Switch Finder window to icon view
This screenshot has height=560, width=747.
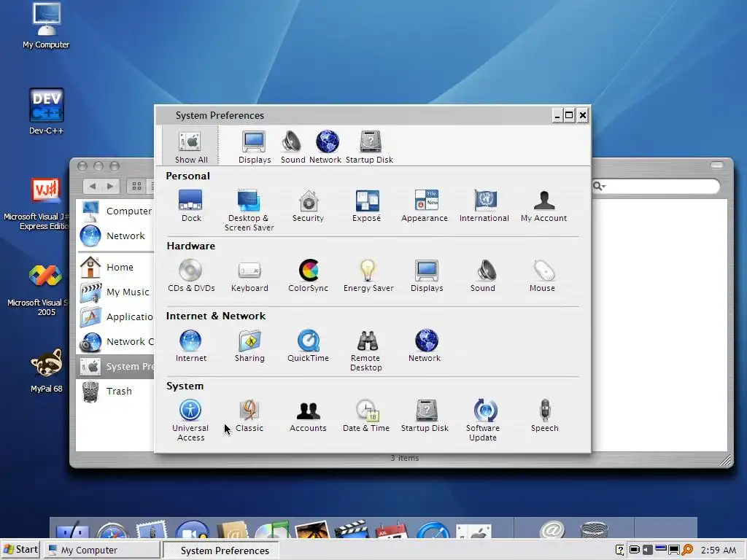pyautogui.click(x=136, y=186)
